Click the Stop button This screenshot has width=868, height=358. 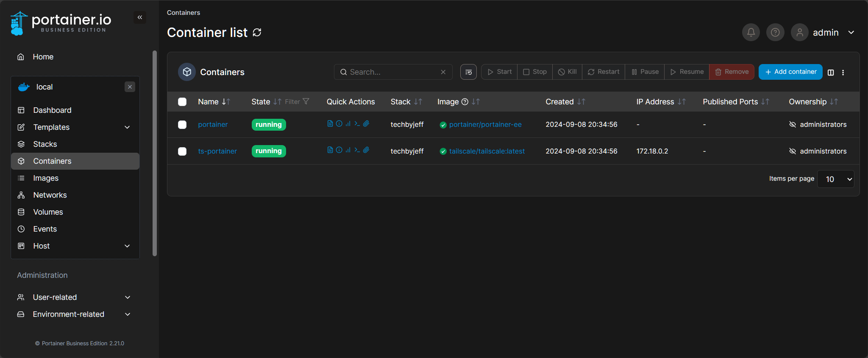click(535, 72)
